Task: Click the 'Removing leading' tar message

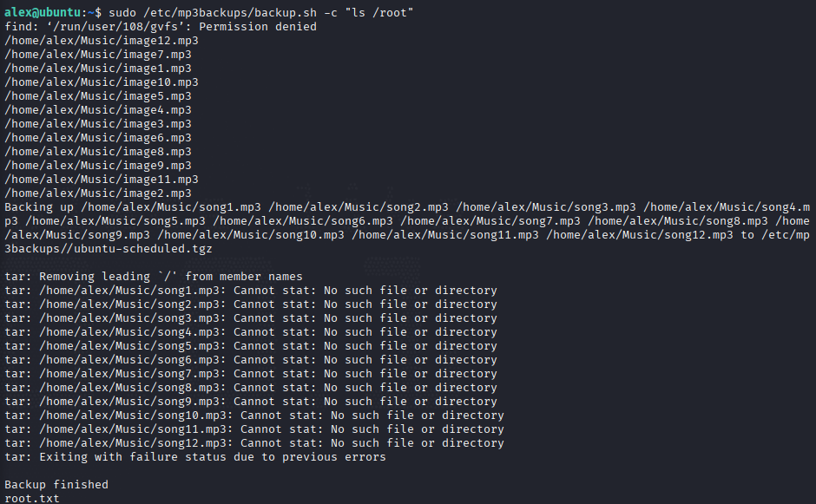Action: click(x=154, y=276)
